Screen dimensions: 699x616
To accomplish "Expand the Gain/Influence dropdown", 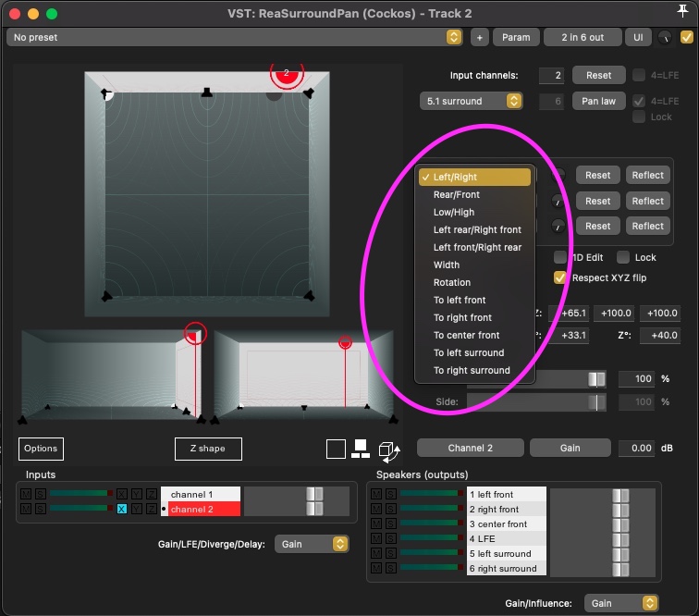I will click(x=623, y=603).
